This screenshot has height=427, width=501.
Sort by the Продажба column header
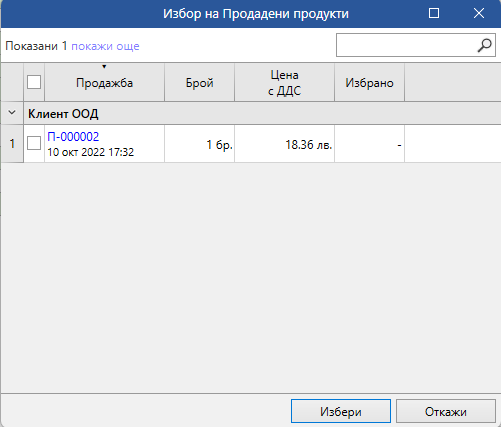pyautogui.click(x=104, y=82)
